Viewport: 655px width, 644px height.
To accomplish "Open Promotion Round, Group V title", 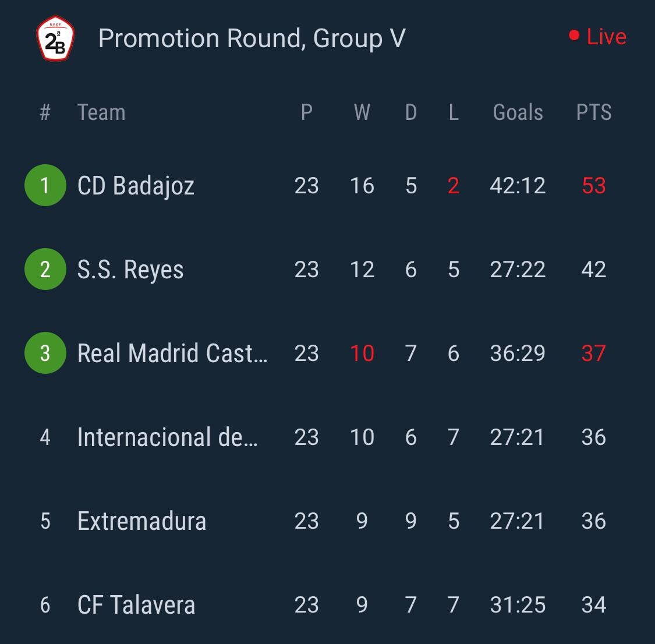I will pyautogui.click(x=252, y=38).
